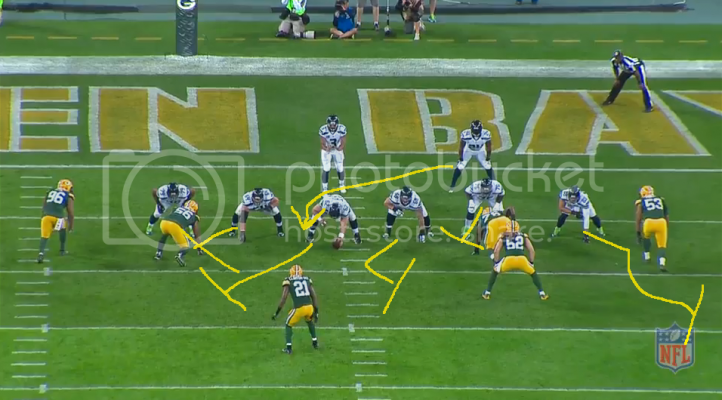Click the Seahawks running back beside the quarterback

pos(474,156)
